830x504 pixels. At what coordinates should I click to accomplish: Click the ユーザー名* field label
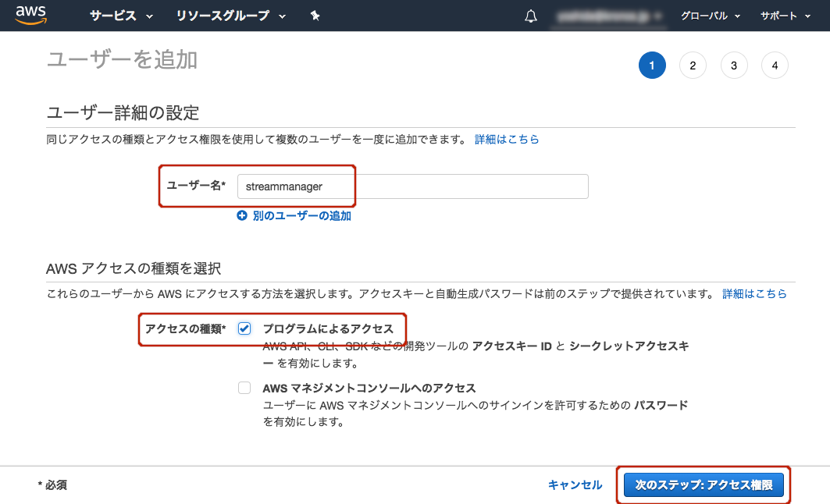(x=196, y=186)
